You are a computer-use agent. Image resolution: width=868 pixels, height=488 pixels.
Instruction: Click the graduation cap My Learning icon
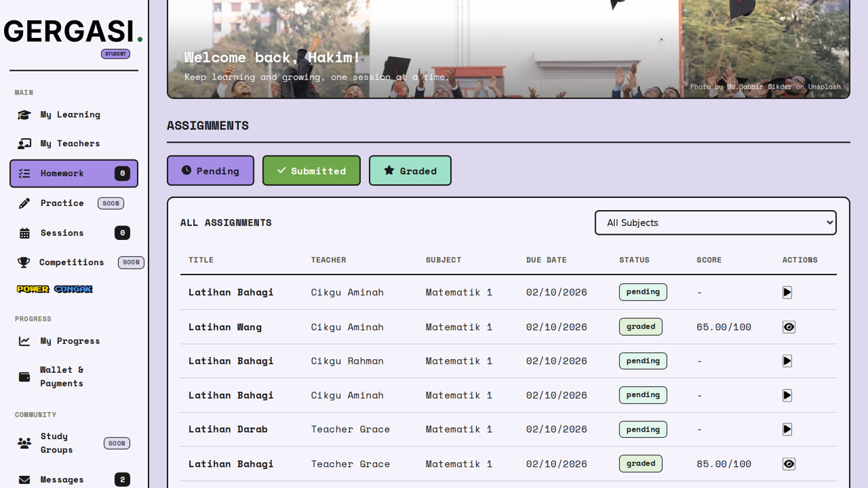[x=24, y=115]
